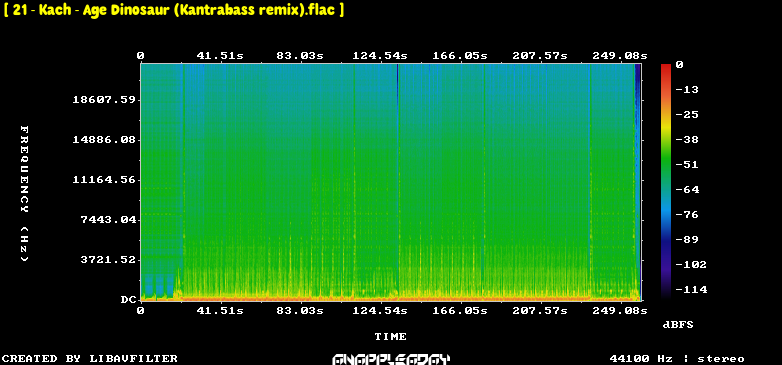Click the -51 level on the dBFS color scale
The image size is (782, 365).
point(686,165)
